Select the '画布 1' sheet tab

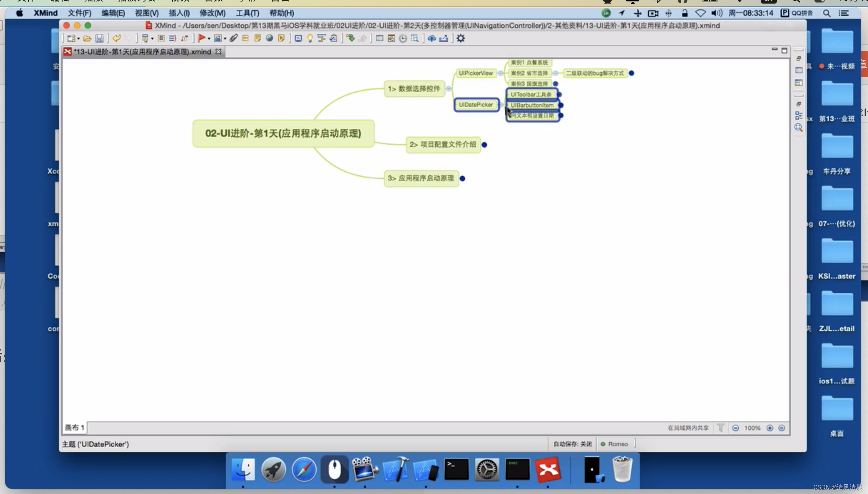[x=75, y=427]
